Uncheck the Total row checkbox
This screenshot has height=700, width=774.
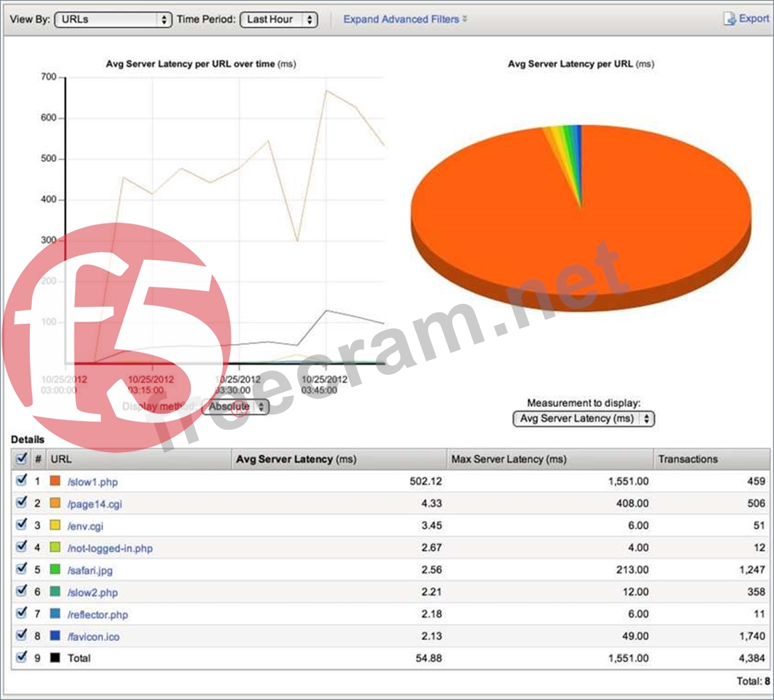pos(21,657)
